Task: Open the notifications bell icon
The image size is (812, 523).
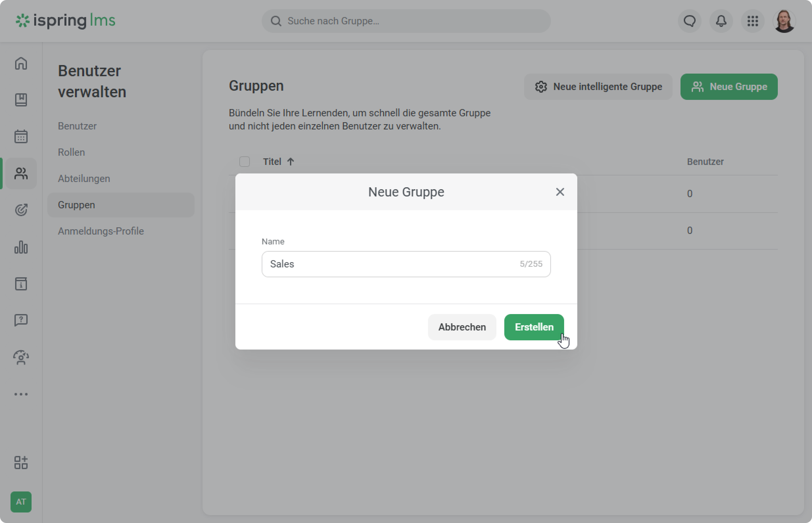Action: (721, 21)
